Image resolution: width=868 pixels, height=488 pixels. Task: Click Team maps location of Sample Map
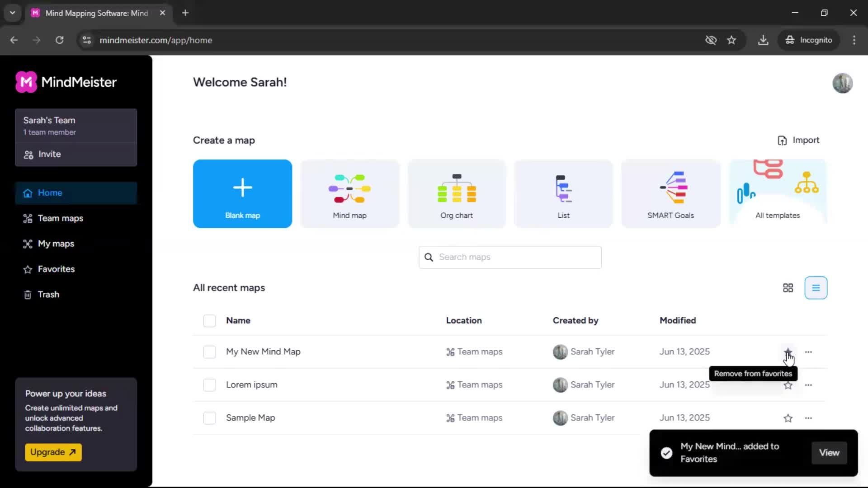[x=474, y=418]
